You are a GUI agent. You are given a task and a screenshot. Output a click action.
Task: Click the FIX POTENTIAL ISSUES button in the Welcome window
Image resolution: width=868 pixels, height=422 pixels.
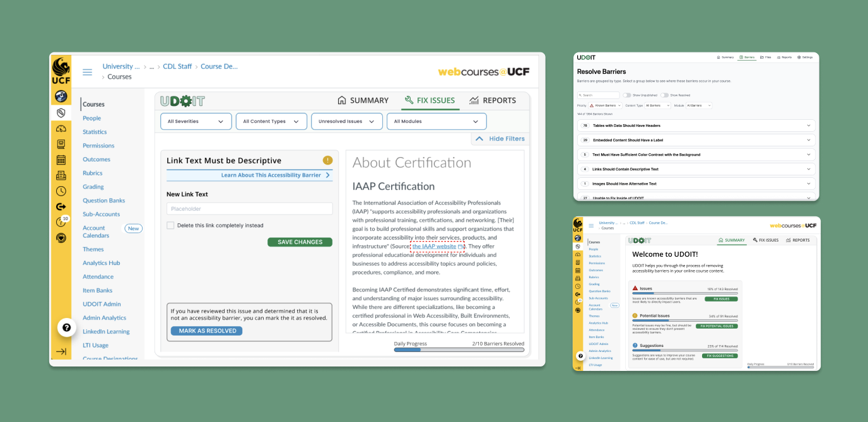tap(717, 326)
